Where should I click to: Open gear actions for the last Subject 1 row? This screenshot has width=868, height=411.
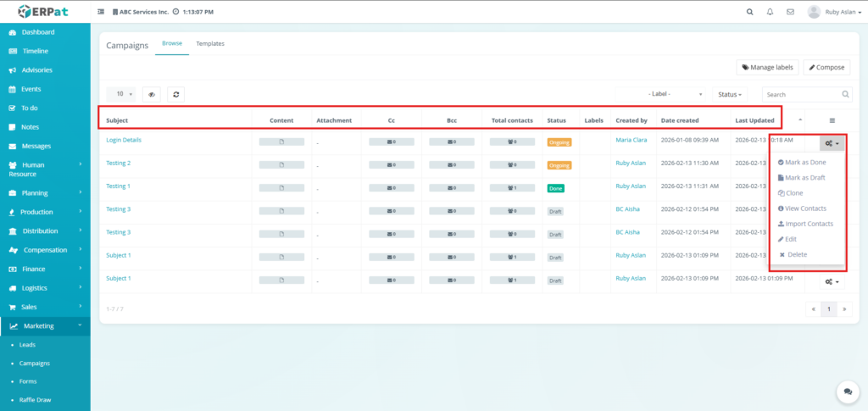click(832, 281)
